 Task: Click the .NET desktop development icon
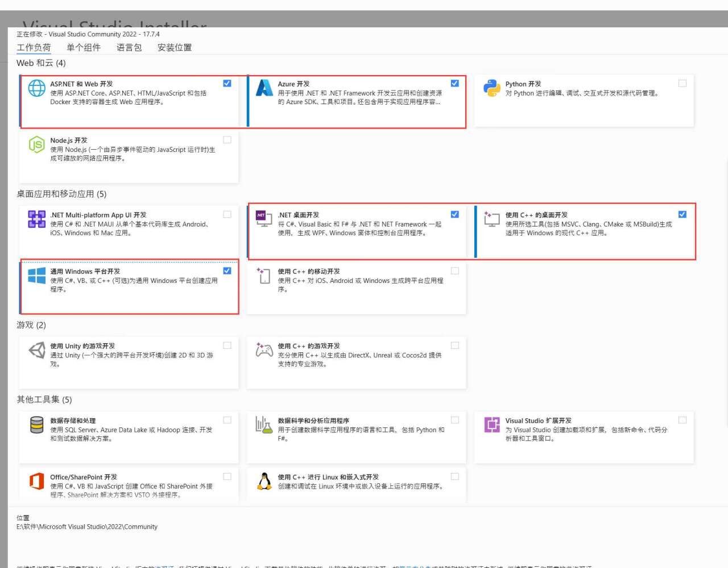(x=264, y=219)
